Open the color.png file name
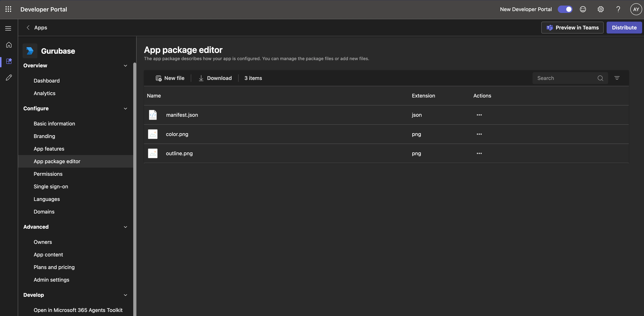The image size is (644, 316). pyautogui.click(x=177, y=134)
